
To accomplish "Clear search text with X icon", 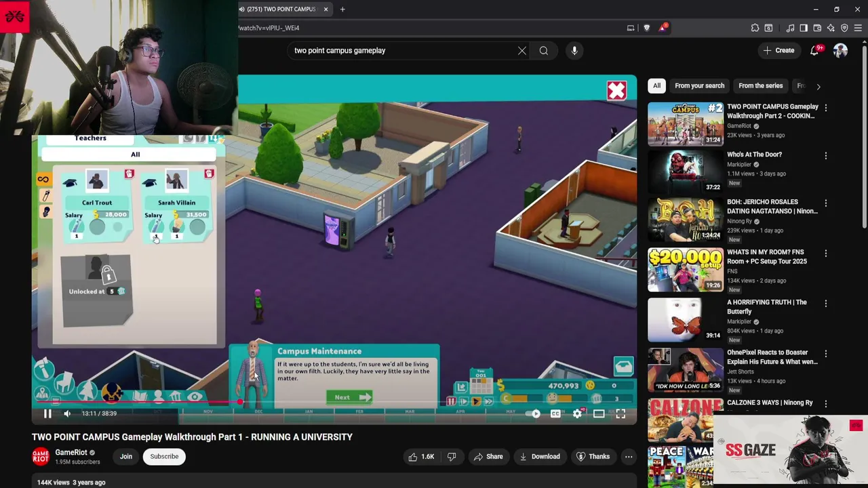I will click(x=522, y=50).
